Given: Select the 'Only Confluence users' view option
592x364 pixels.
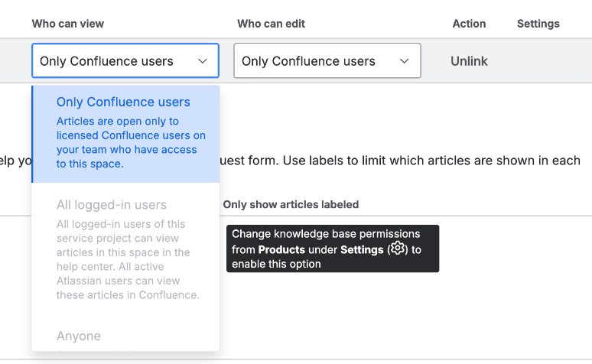Looking at the screenshot, I should click(125, 134).
